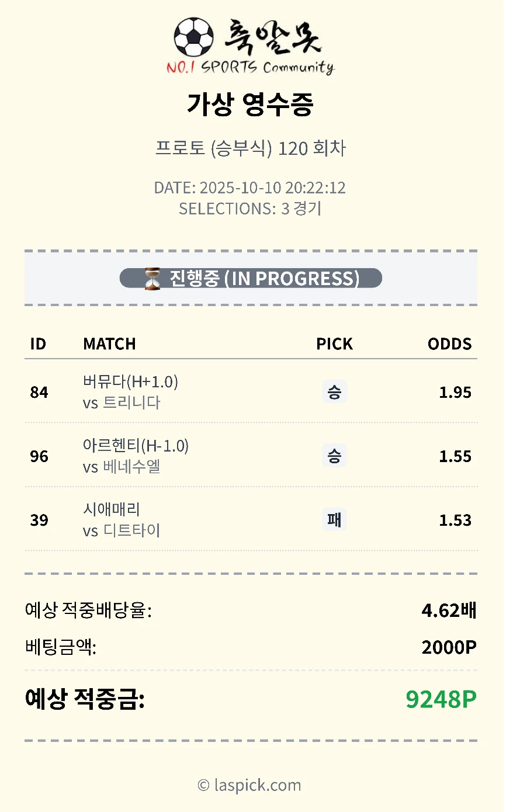Select the 아르헨티(H-1.0) vs 베네수엘 match
This screenshot has width=520, height=812.
(136, 456)
